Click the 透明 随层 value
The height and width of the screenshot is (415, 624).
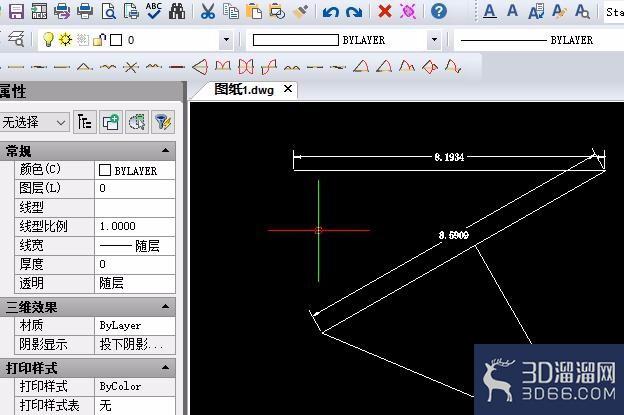click(x=135, y=283)
